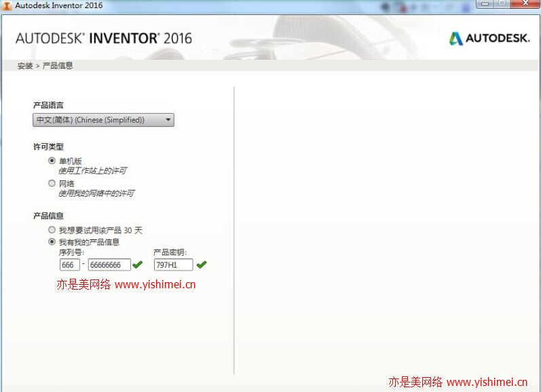Click the 产品信息 breadcrumb text

(x=58, y=66)
